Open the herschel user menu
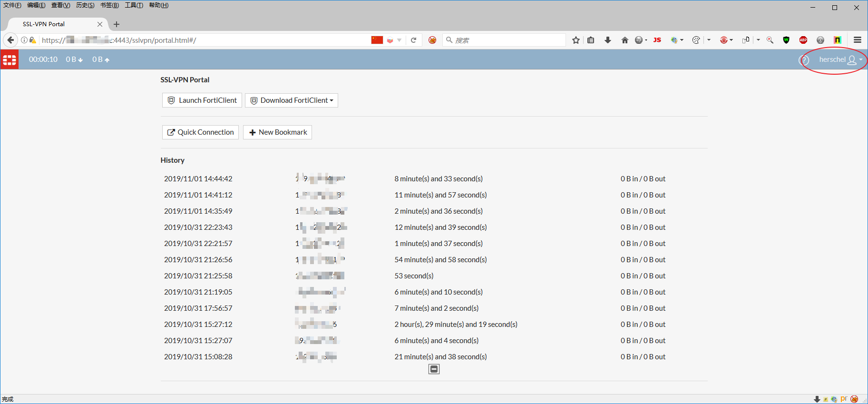 pyautogui.click(x=840, y=59)
